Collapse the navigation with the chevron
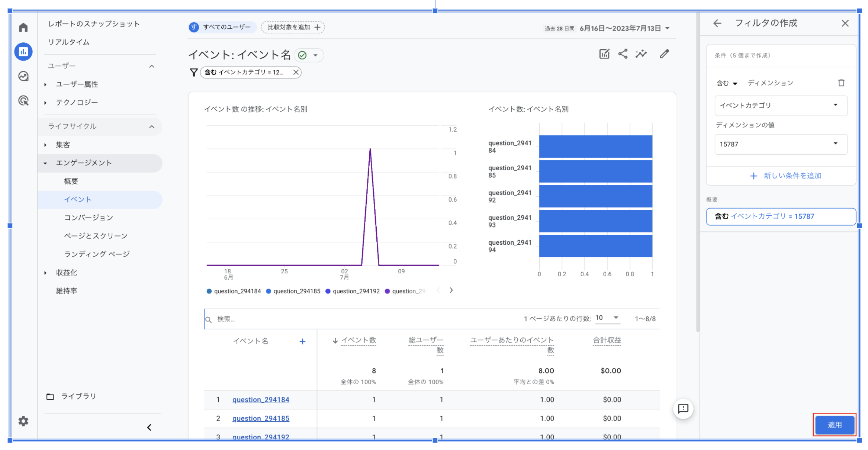The width and height of the screenshot is (868, 450). click(x=149, y=427)
